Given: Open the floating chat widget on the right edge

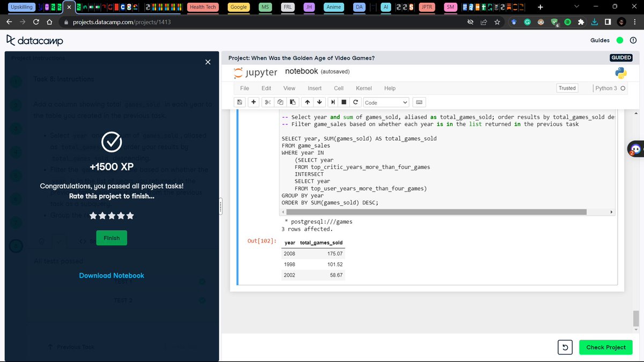Looking at the screenshot, I should 635,149.
